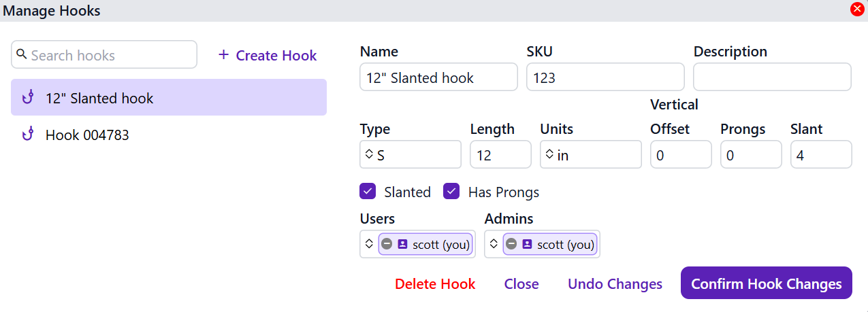Remove scott from Admins with minus icon
Image resolution: width=868 pixels, height=312 pixels.
pos(511,244)
